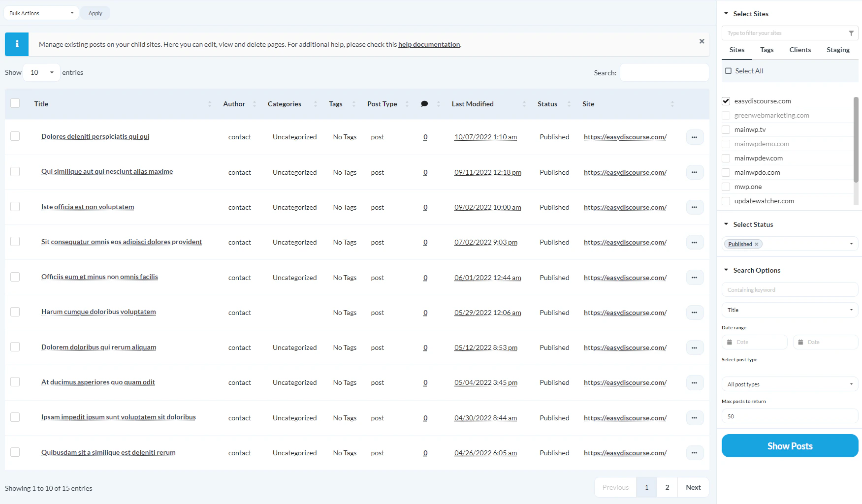The image size is (862, 504).
Task: Go to page 2 of results
Action: pyautogui.click(x=667, y=487)
